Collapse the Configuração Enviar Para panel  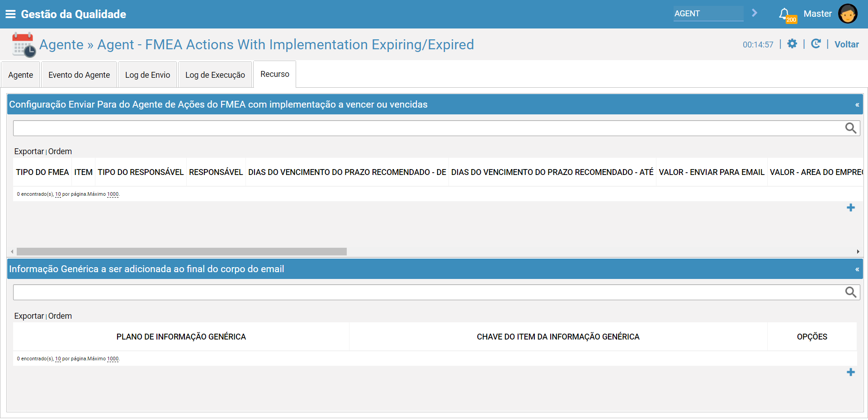857,105
